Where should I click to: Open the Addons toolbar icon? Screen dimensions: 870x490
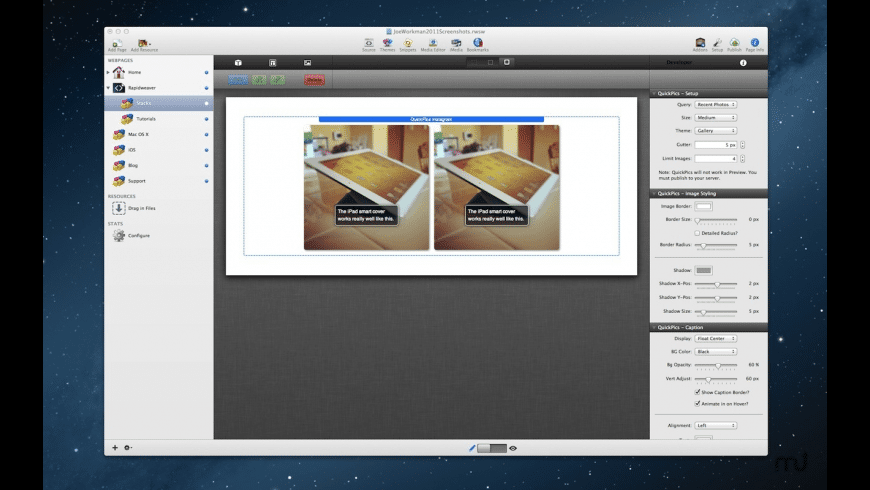700,43
